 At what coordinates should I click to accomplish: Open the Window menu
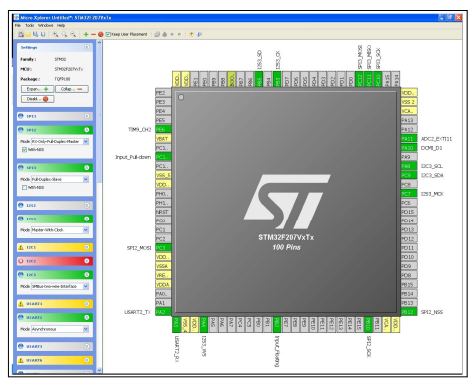pyautogui.click(x=45, y=25)
